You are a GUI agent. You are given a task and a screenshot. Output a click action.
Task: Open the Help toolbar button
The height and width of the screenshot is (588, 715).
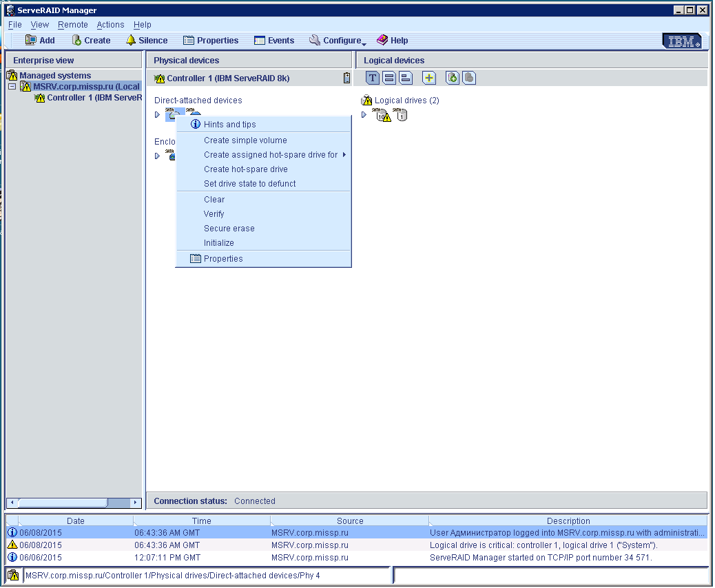[x=392, y=41]
